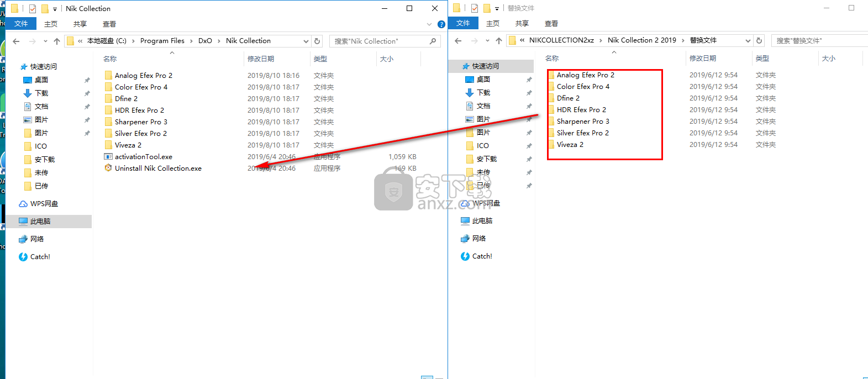Viewport: 868px width, 379px height.
Task: Click search box in 替换文件 window
Action: pos(819,41)
